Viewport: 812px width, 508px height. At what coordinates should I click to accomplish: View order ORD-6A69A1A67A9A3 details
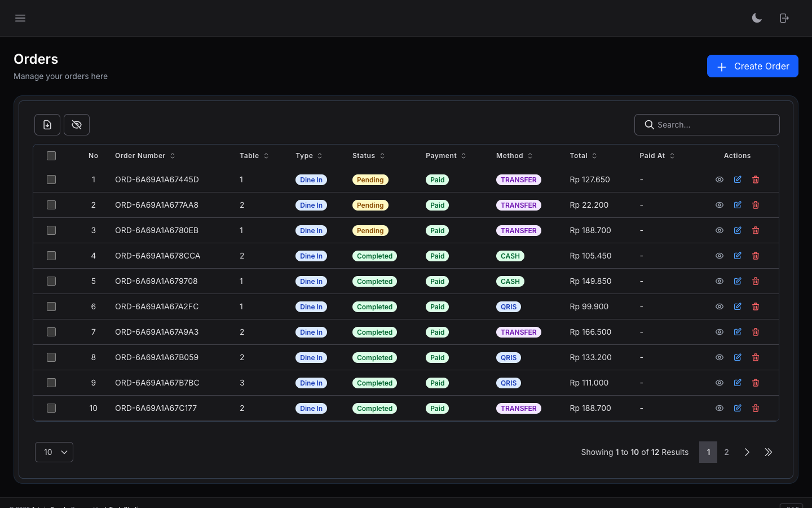tap(720, 332)
